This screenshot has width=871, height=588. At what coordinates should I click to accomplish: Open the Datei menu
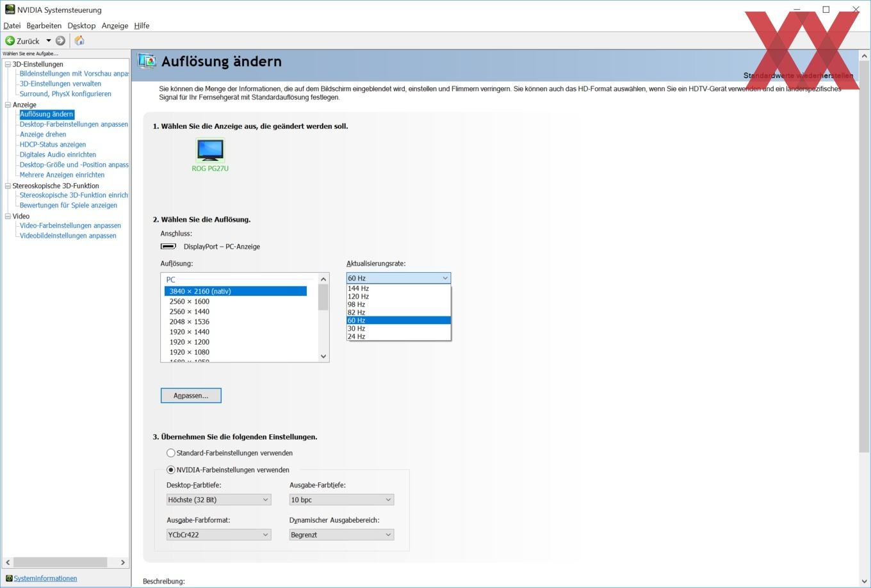click(x=12, y=26)
